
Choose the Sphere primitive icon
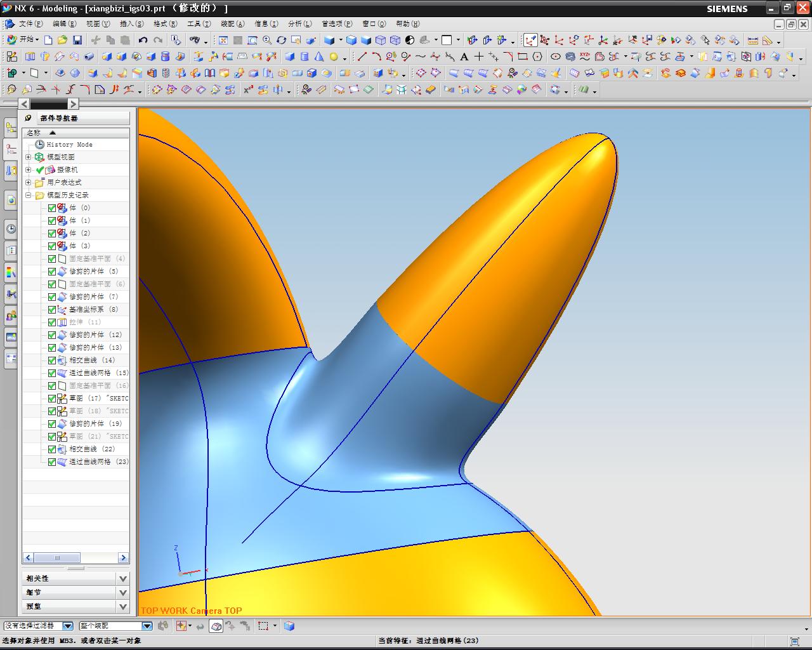point(334,56)
